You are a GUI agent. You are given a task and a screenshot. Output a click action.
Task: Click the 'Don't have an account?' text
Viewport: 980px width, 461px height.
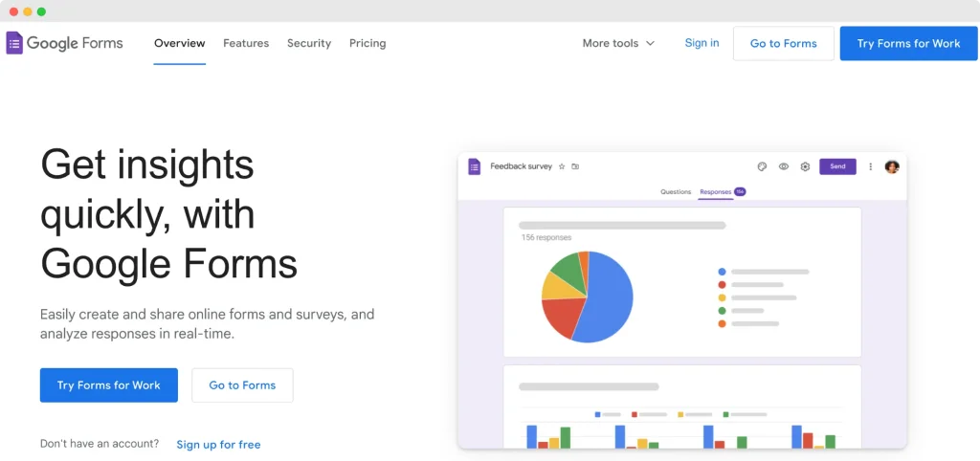100,444
